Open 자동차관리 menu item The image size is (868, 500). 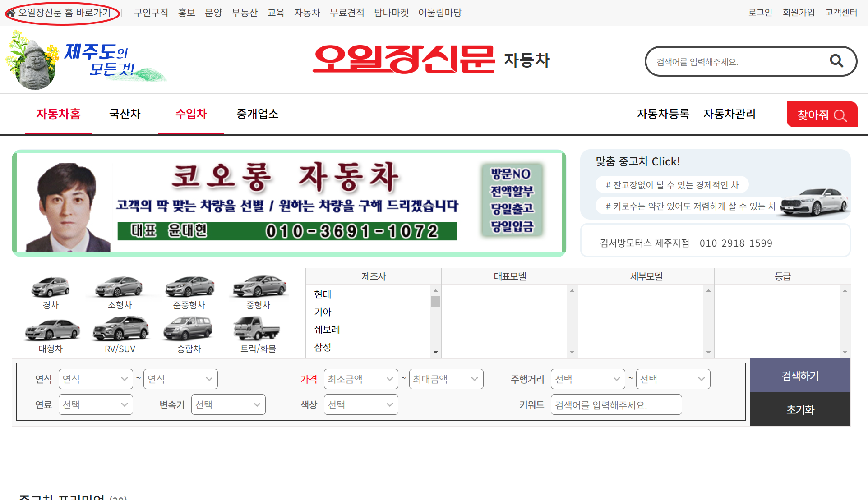[729, 114]
